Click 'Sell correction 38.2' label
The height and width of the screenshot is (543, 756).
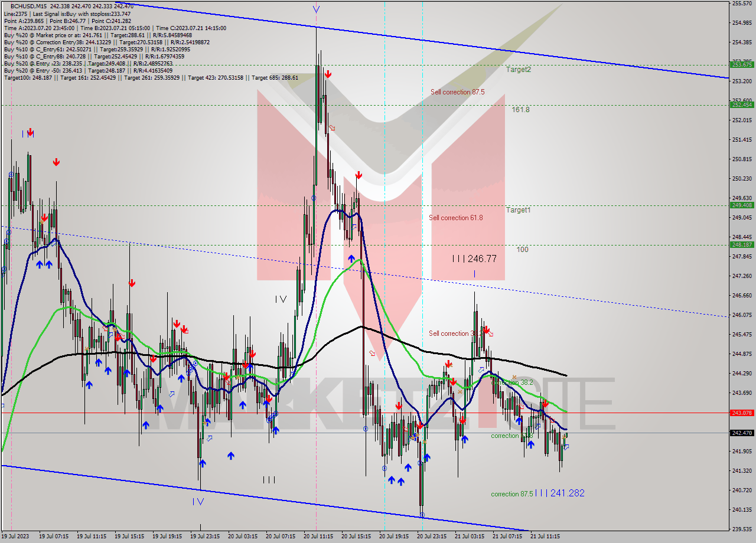click(x=456, y=333)
